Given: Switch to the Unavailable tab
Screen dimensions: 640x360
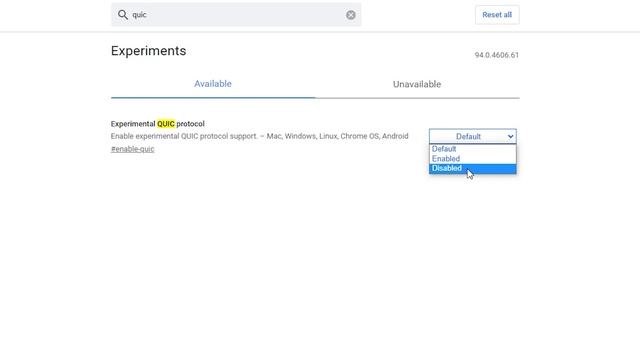Looking at the screenshot, I should (417, 84).
